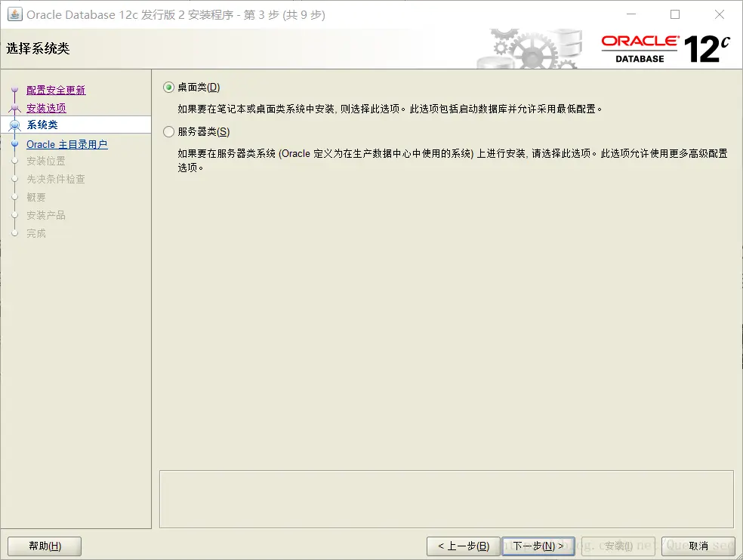The width and height of the screenshot is (743, 560).
Task: Click the 先决条件检查 step label
Action: [55, 179]
